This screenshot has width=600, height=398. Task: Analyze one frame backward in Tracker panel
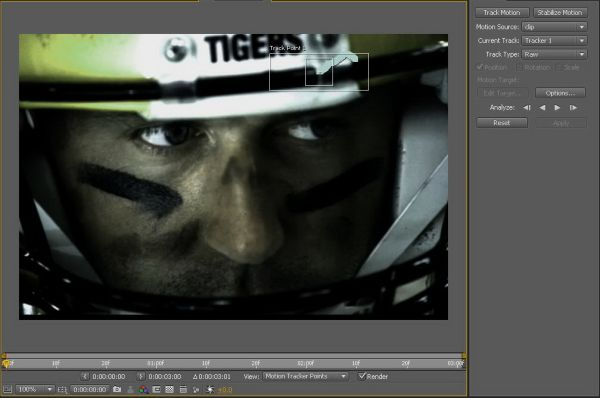pos(527,108)
